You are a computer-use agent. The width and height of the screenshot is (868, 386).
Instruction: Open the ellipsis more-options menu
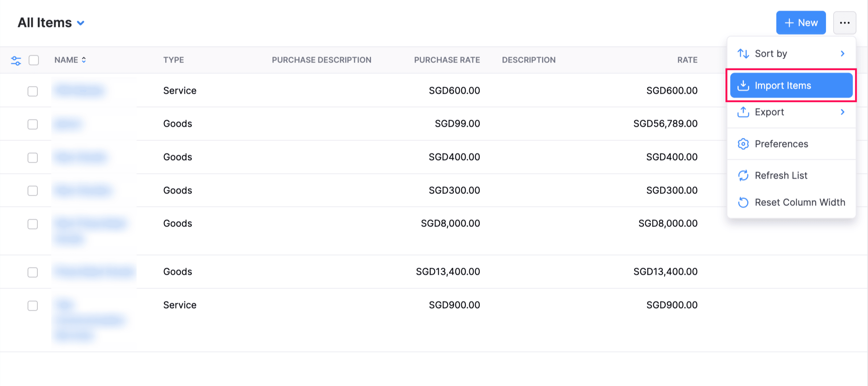point(845,22)
